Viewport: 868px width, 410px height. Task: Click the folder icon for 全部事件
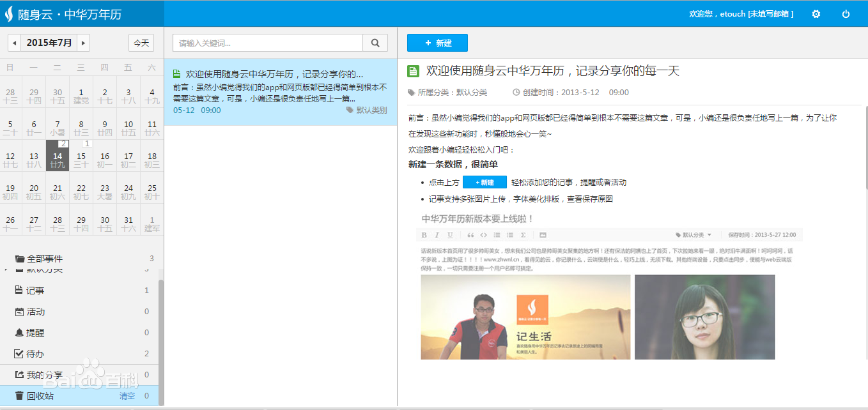click(x=20, y=259)
